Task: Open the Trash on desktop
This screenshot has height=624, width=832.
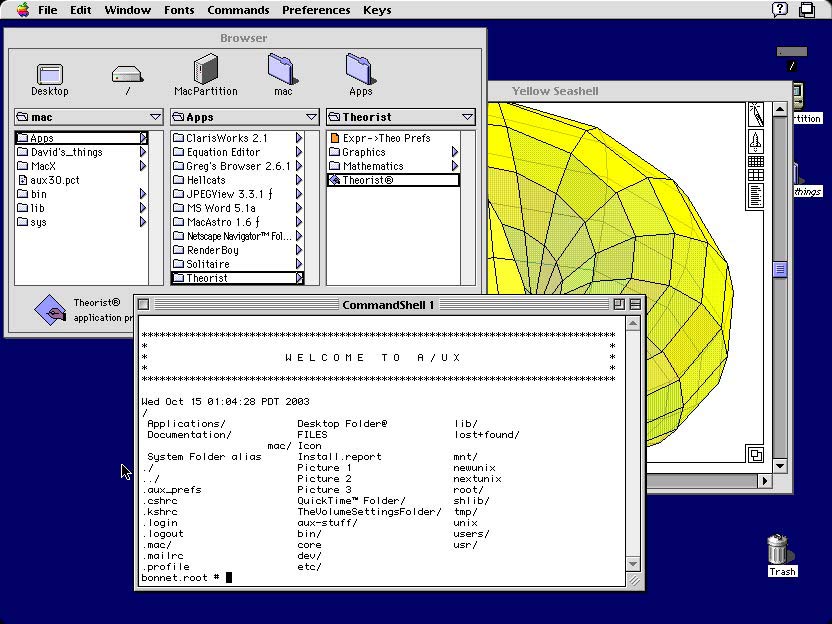Action: click(x=778, y=549)
